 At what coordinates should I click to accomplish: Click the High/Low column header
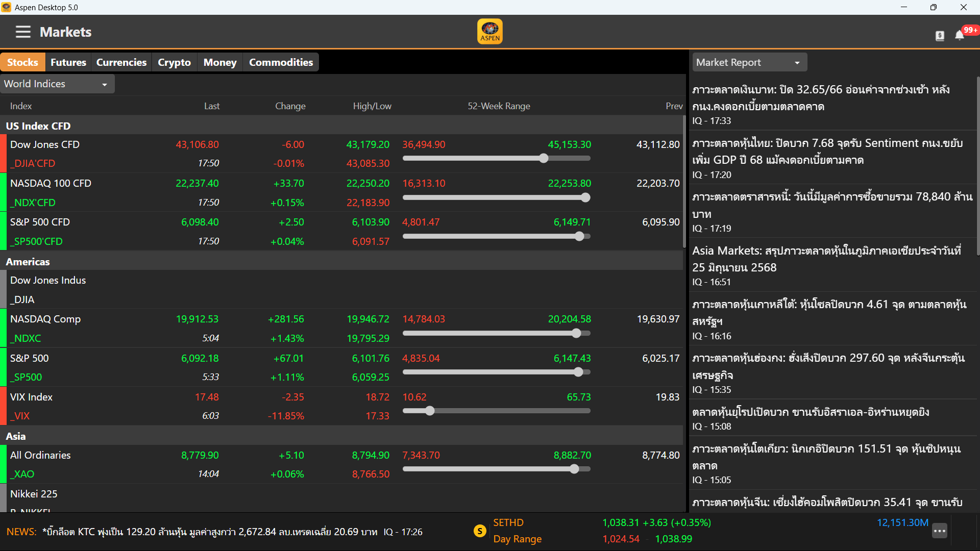pos(372,106)
